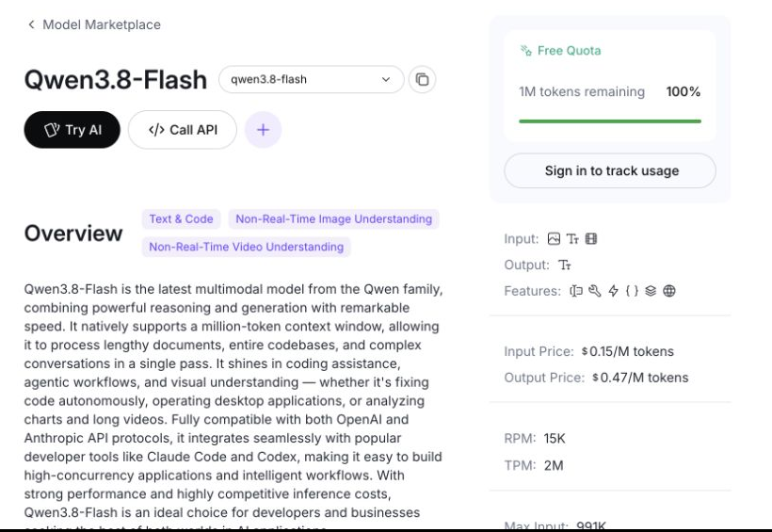Click the wrench tool-calling feature icon
772x532 pixels.
click(x=595, y=291)
